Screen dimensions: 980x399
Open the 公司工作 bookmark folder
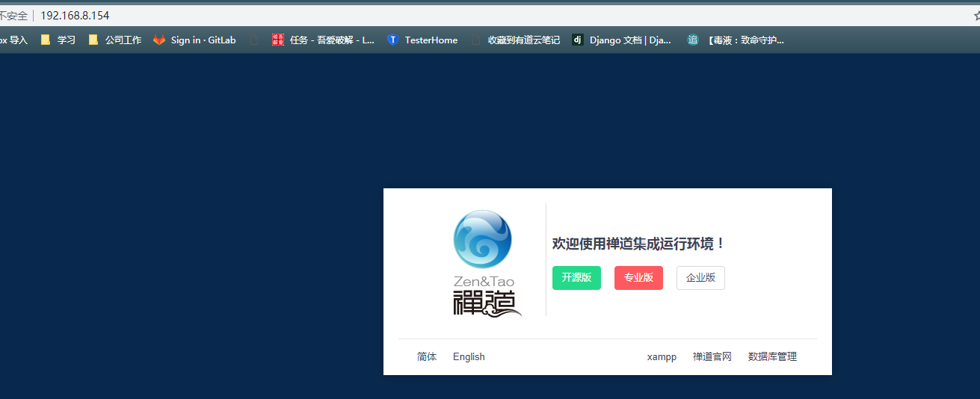point(115,40)
